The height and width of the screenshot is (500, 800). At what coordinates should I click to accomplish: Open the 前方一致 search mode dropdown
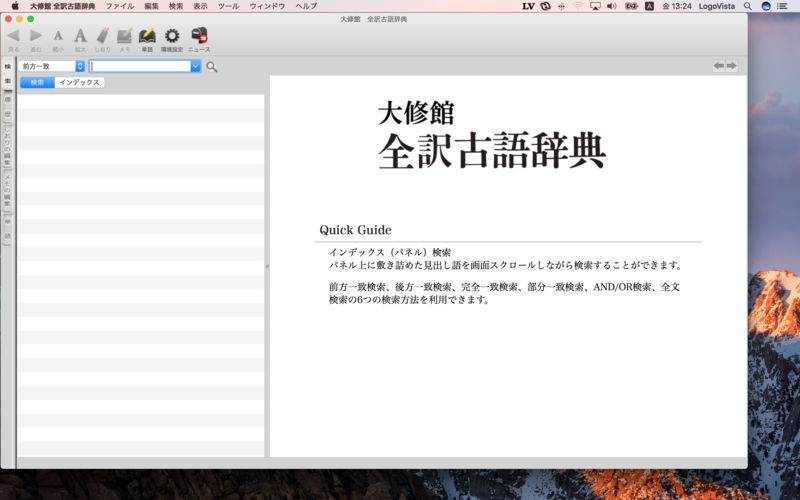[52, 66]
